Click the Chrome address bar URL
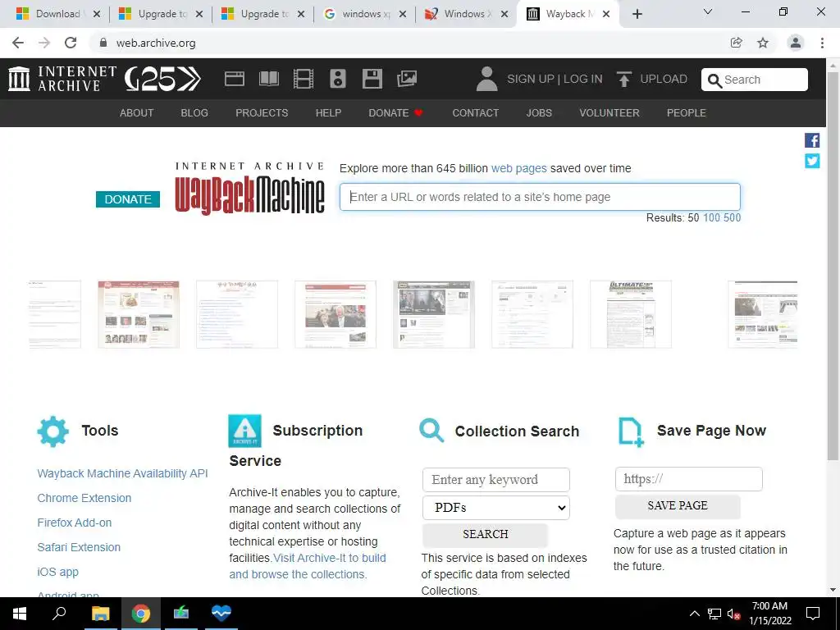The height and width of the screenshot is (630, 840). pyautogui.click(x=156, y=43)
